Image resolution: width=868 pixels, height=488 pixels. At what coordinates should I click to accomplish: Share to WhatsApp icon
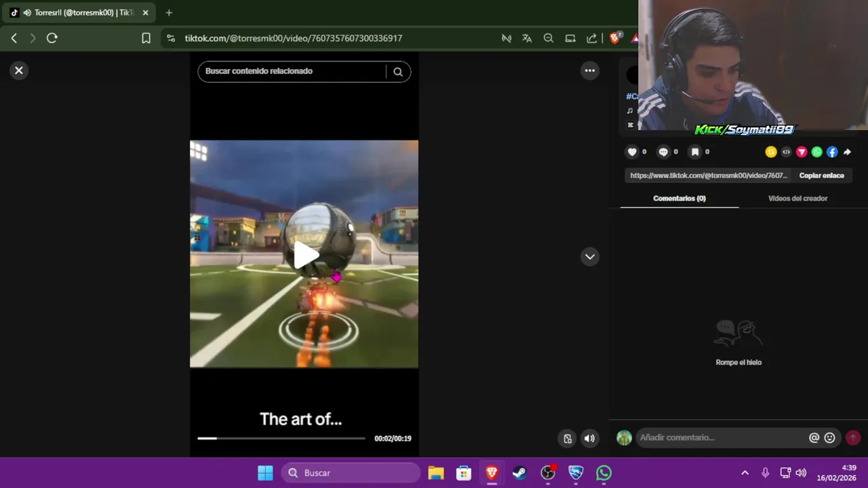tap(816, 152)
